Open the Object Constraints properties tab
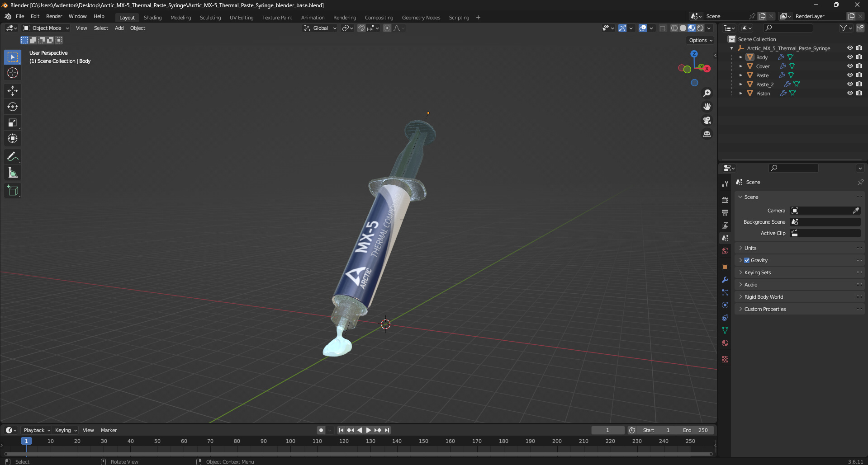 tap(725, 318)
